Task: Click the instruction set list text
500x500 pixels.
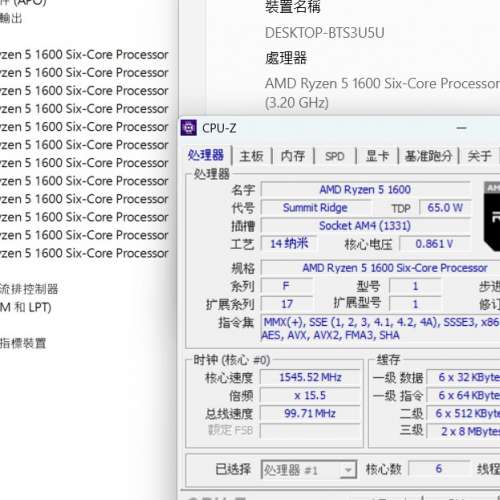Action: (381, 328)
